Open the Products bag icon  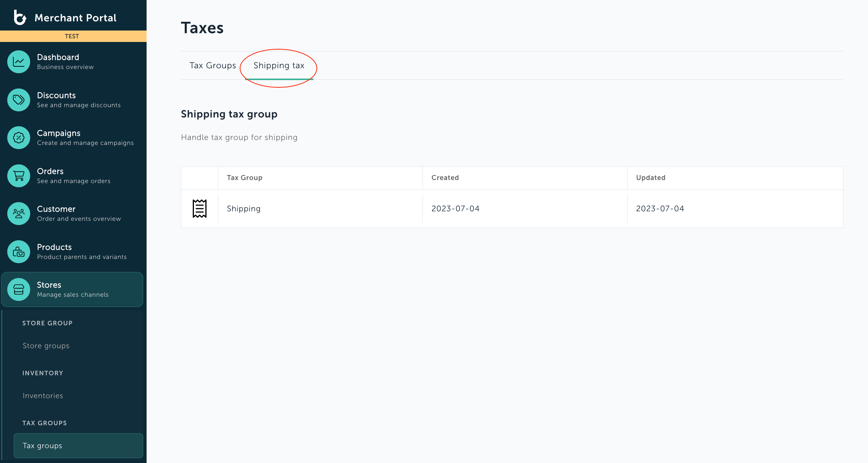click(x=19, y=252)
